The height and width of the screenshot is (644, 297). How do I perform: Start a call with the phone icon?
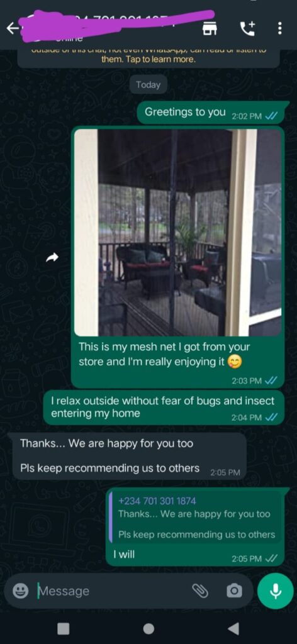pyautogui.click(x=247, y=28)
